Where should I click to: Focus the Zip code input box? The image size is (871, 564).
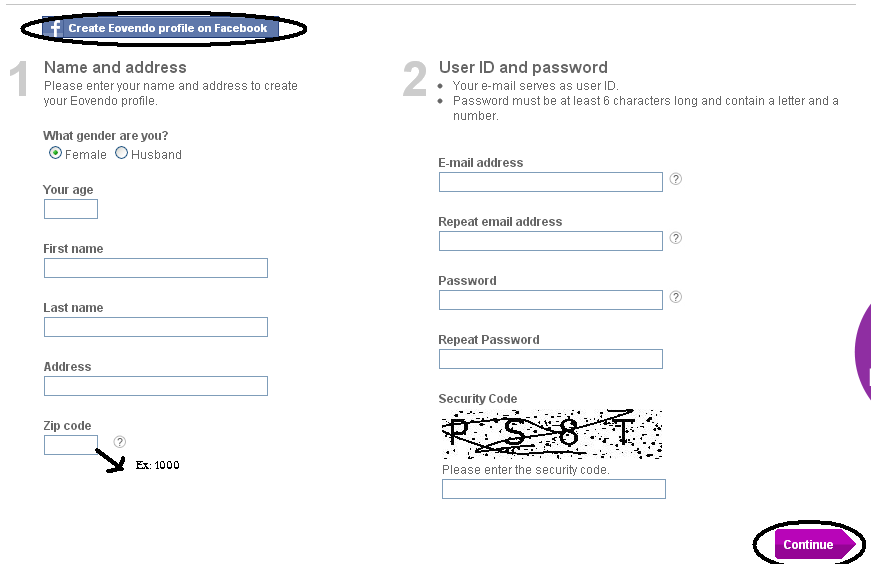[71, 445]
